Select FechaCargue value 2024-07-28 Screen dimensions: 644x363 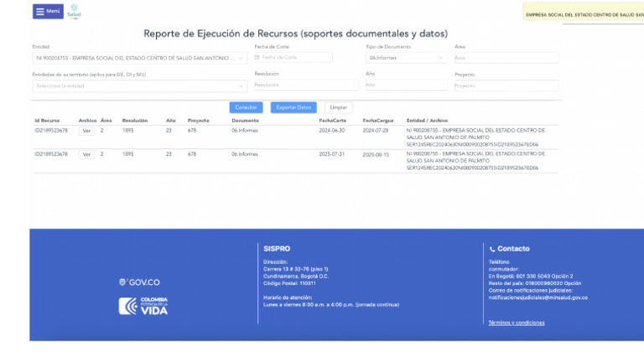pos(376,131)
